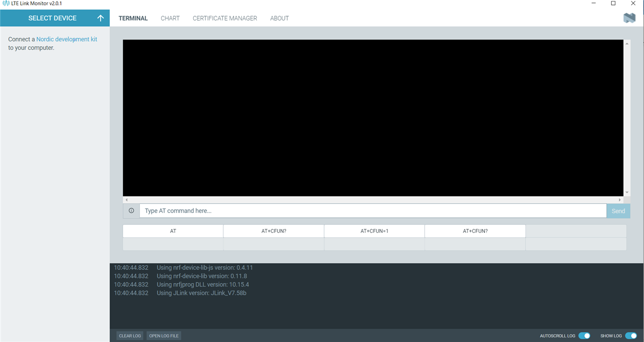Follow the Nordic development kit link

tap(67, 39)
